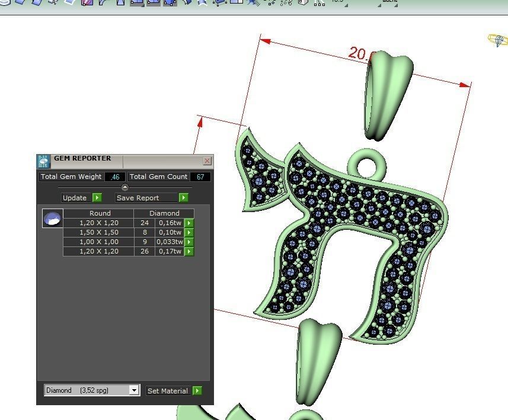Click the GEM REPORTER title text
The height and width of the screenshot is (420, 508).
[x=82, y=158]
